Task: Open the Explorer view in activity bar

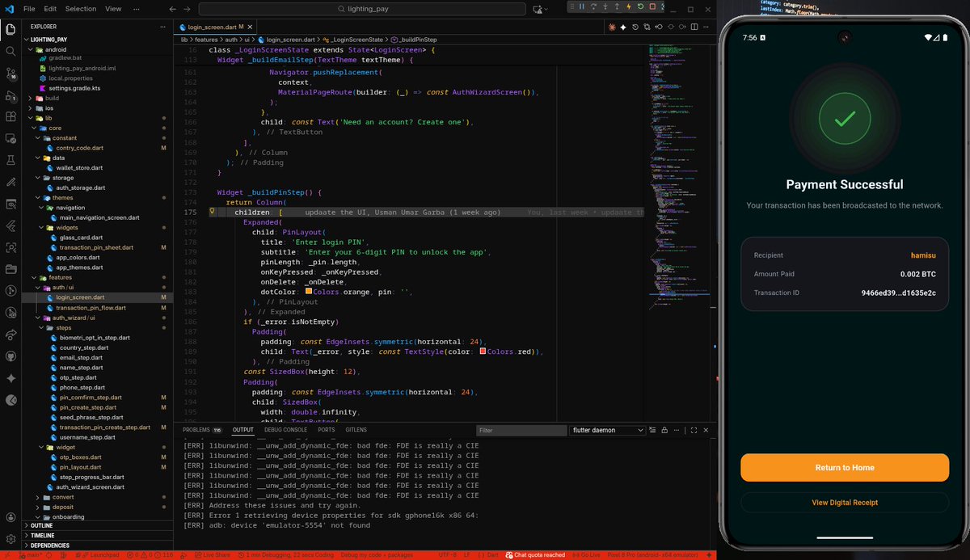Action: point(11,30)
